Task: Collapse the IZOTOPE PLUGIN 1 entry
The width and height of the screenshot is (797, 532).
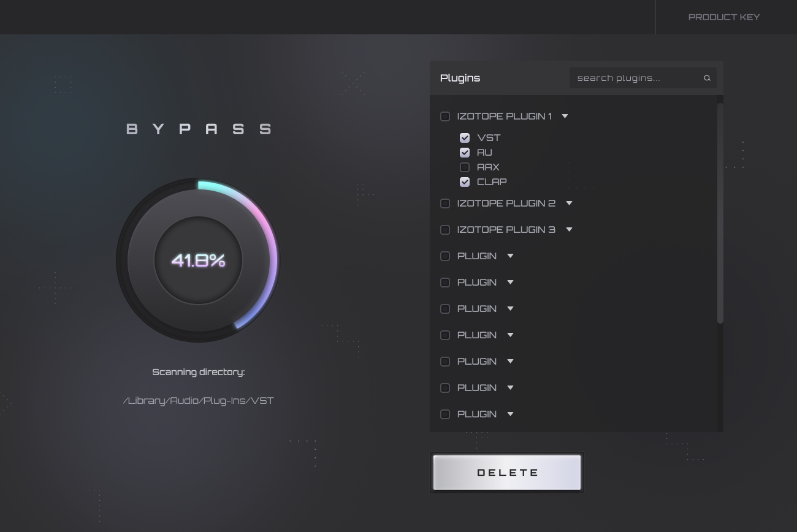Action: point(565,116)
